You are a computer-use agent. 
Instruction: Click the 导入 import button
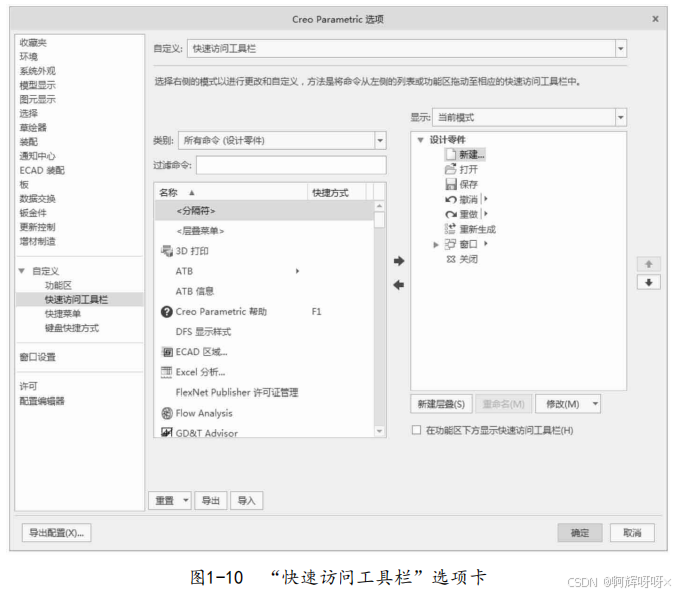tap(246, 500)
